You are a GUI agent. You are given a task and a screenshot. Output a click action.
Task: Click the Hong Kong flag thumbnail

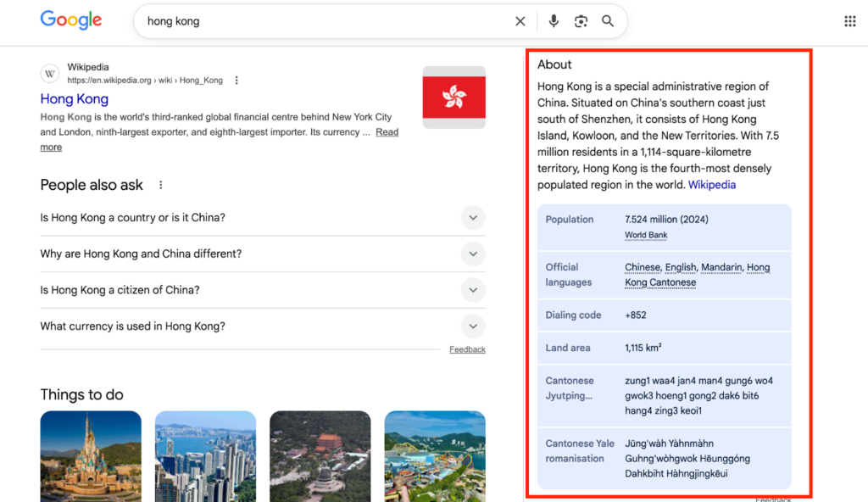[x=453, y=97]
